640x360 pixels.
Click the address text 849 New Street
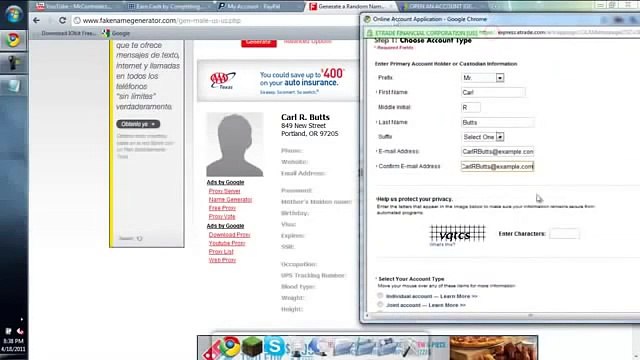(x=303, y=126)
